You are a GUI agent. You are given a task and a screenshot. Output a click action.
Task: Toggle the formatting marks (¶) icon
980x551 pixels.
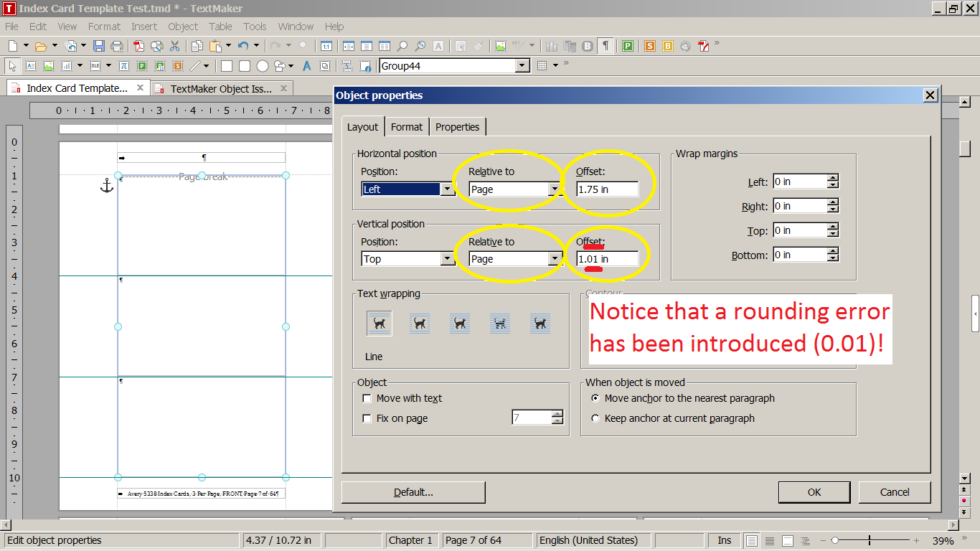tap(606, 46)
